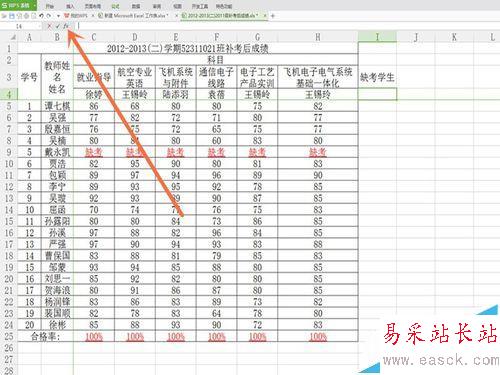Cancel the cell entry with the X icon
The width and height of the screenshot is (500, 375).
click(x=49, y=26)
